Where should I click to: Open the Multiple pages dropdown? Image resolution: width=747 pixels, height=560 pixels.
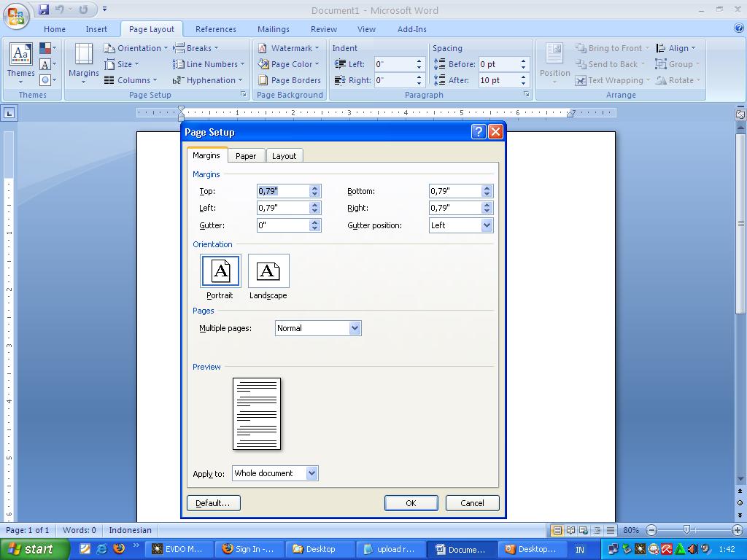point(355,328)
